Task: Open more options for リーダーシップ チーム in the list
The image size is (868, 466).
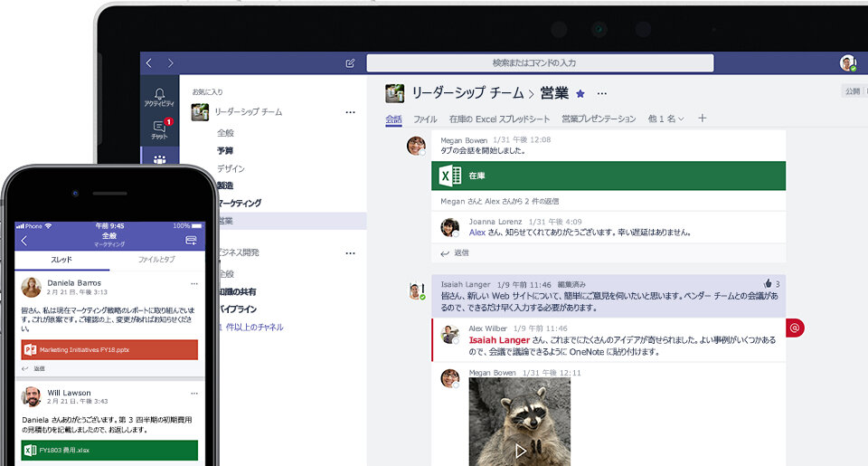Action: [350, 112]
